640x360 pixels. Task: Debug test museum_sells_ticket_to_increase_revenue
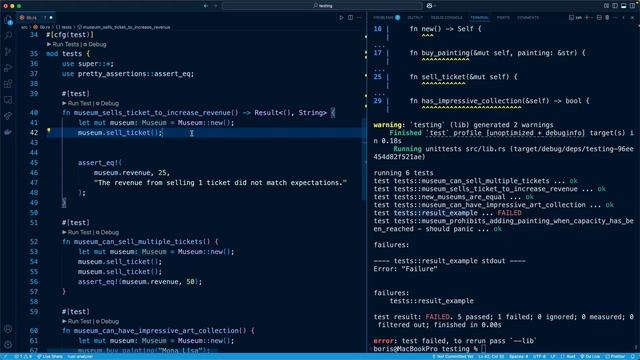point(107,103)
